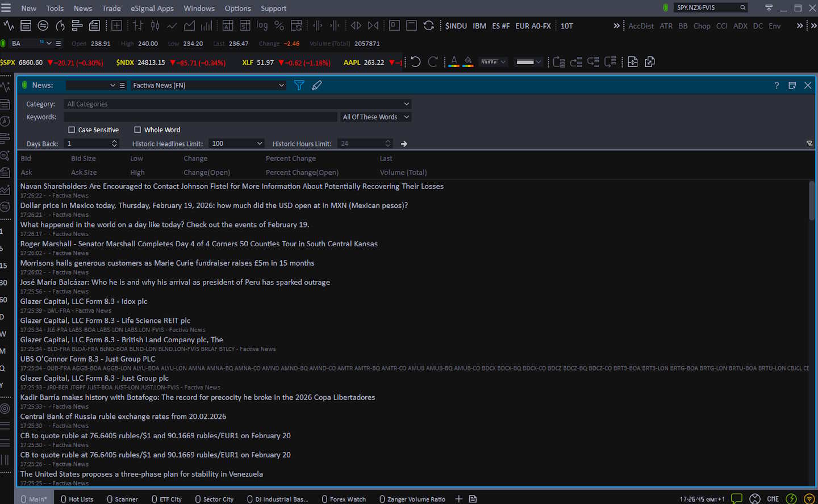The width and height of the screenshot is (818, 504).
Task: Open Central Bank of Russia ruble headline
Action: click(x=123, y=416)
